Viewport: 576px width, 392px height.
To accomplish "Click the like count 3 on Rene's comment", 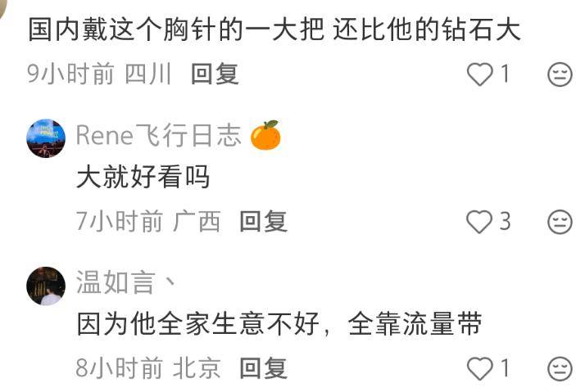I will point(505,221).
